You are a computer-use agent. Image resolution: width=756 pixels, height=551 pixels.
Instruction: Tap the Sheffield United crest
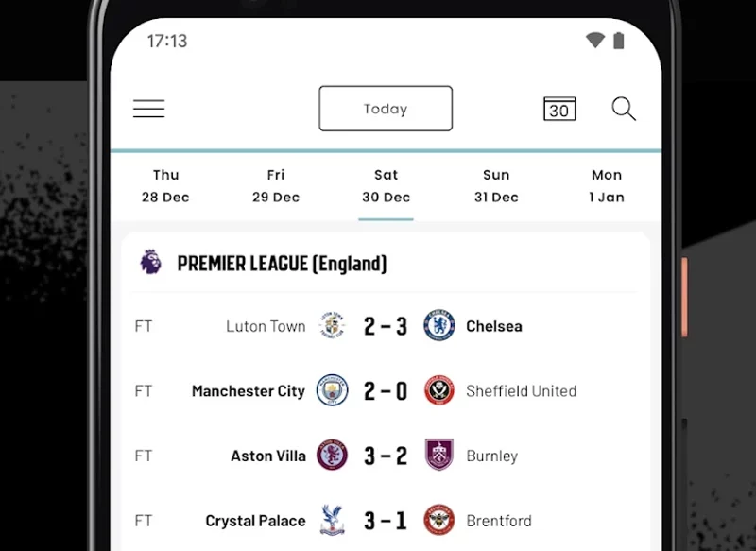pyautogui.click(x=439, y=390)
